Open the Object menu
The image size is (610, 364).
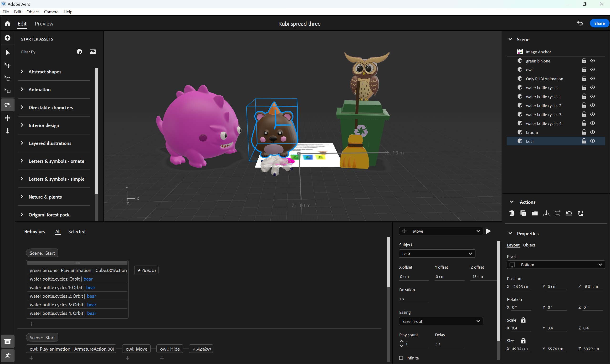pos(33,12)
